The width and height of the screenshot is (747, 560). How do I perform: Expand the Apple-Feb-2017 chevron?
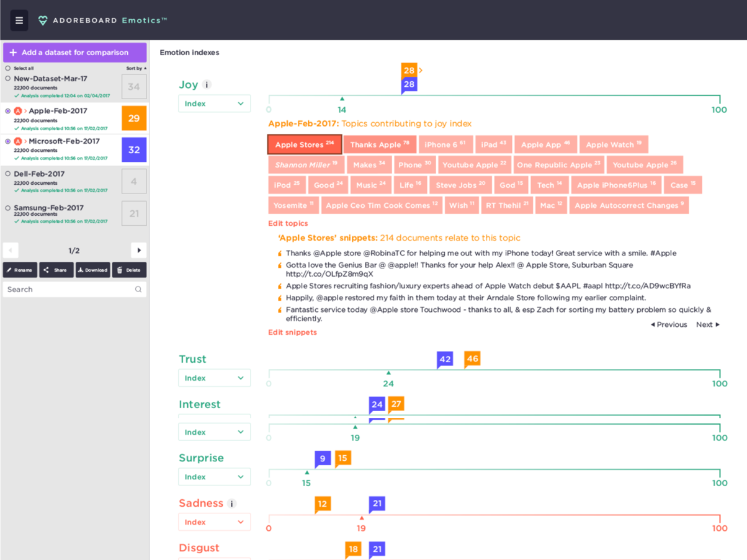click(x=25, y=111)
